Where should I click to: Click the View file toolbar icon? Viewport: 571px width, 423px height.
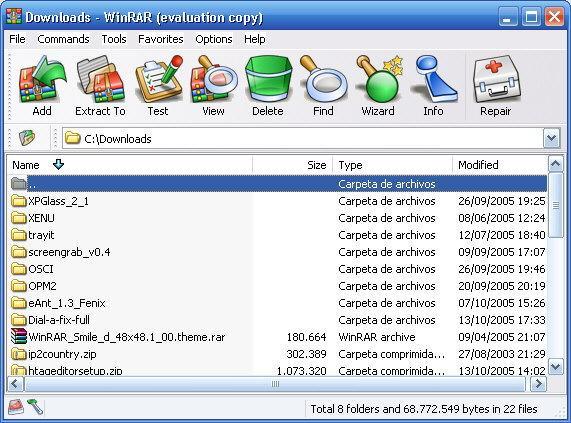tap(213, 86)
